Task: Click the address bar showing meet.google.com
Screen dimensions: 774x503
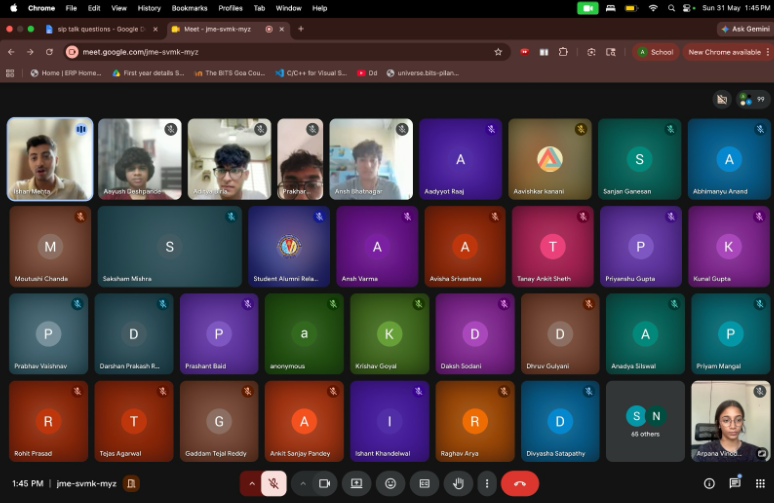Action: 284,52
